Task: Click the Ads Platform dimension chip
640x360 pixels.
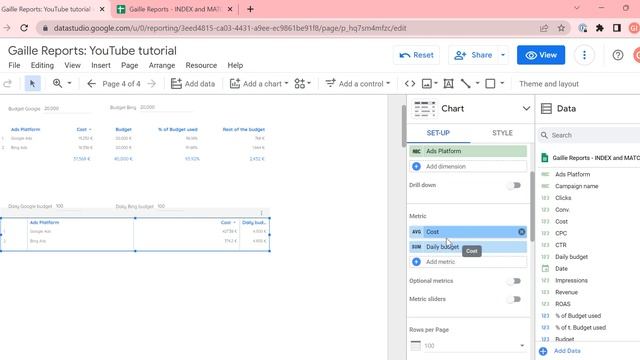Action: pos(468,151)
